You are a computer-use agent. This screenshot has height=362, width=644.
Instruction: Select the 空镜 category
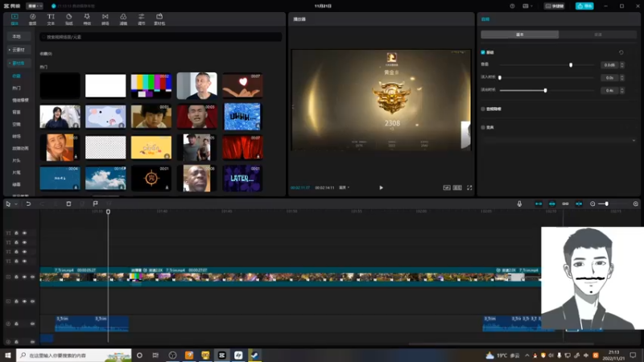16,124
